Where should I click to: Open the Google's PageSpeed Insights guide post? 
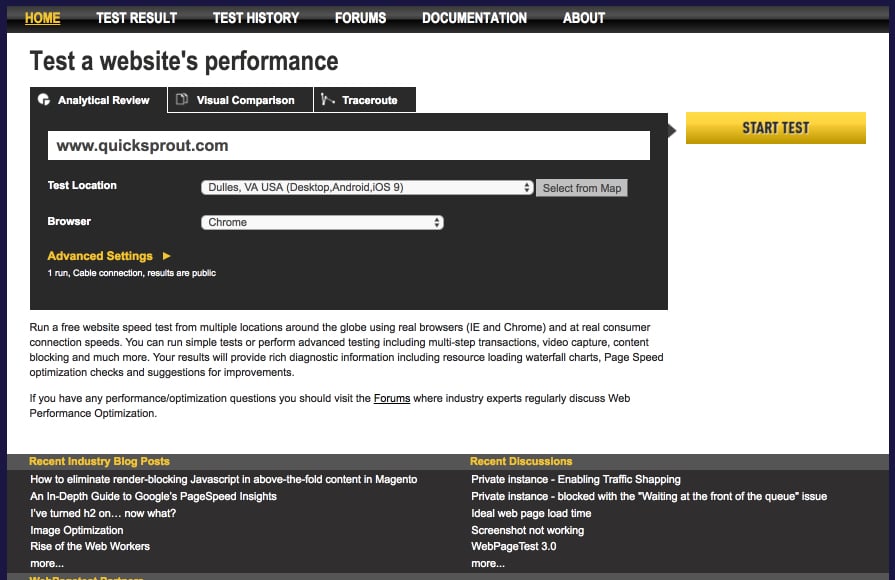tap(154, 496)
